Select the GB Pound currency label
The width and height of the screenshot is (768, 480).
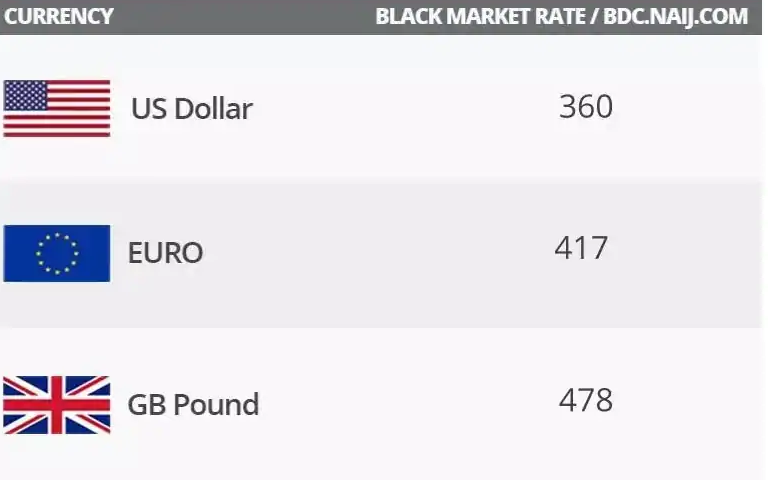click(x=193, y=405)
